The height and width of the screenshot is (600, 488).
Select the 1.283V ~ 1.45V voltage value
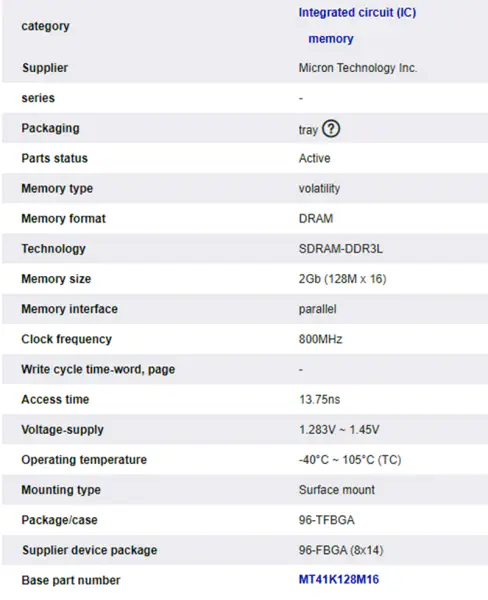point(339,430)
